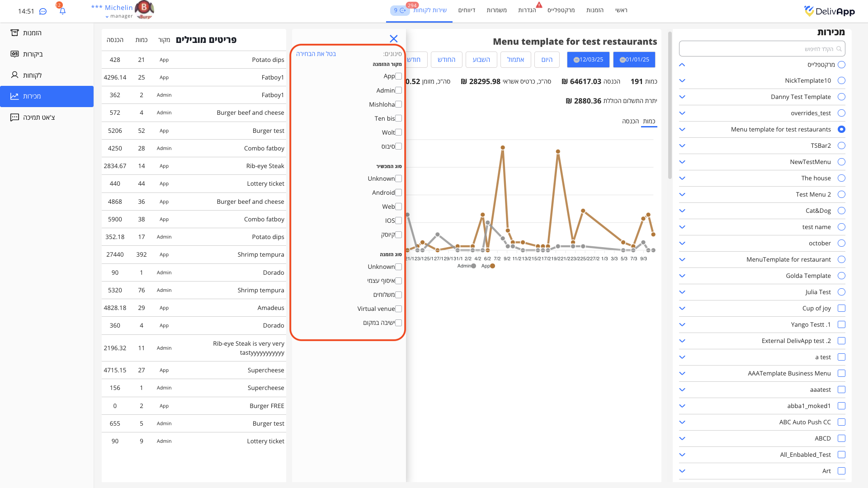Click the notifications bell icon
The height and width of the screenshot is (488, 868).
pyautogui.click(x=62, y=11)
